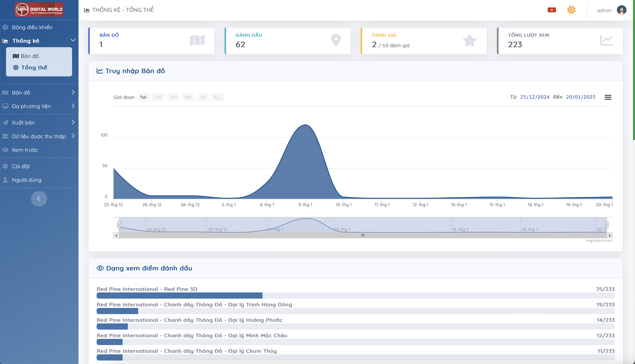
Task: Click the star icon in Đánh giá card
Action: [469, 41]
